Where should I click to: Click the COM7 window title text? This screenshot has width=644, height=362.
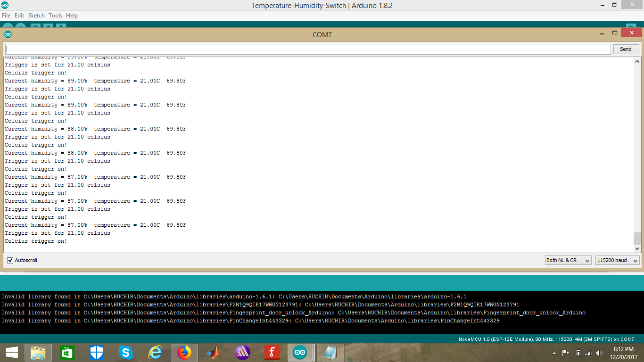[x=322, y=34]
